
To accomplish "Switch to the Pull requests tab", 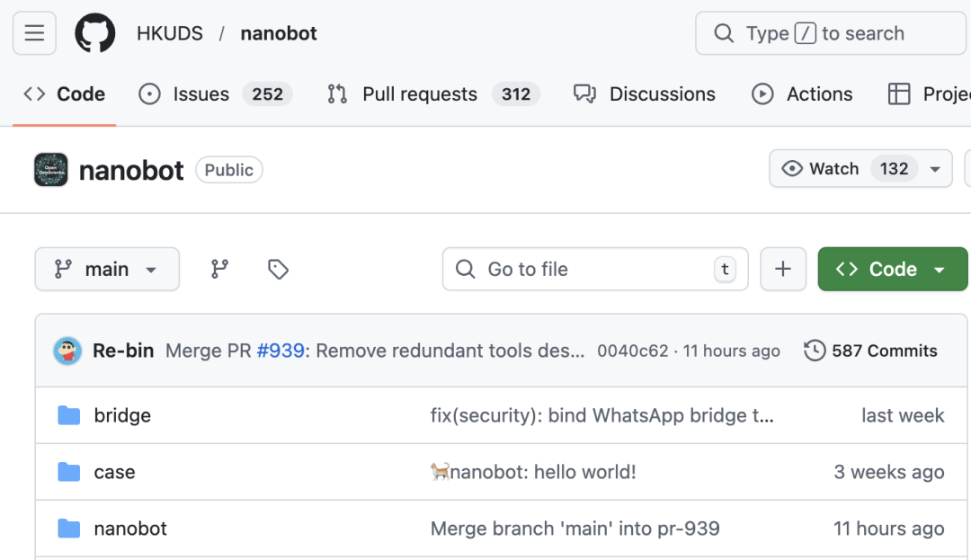I will click(419, 94).
